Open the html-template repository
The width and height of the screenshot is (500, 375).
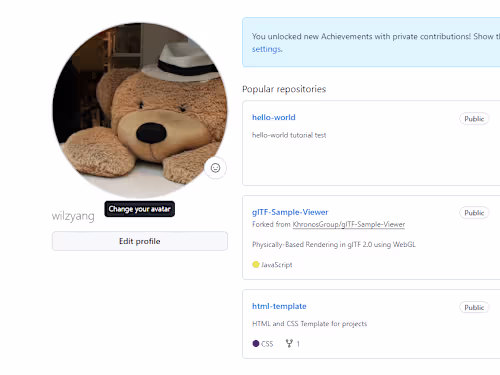click(x=279, y=306)
